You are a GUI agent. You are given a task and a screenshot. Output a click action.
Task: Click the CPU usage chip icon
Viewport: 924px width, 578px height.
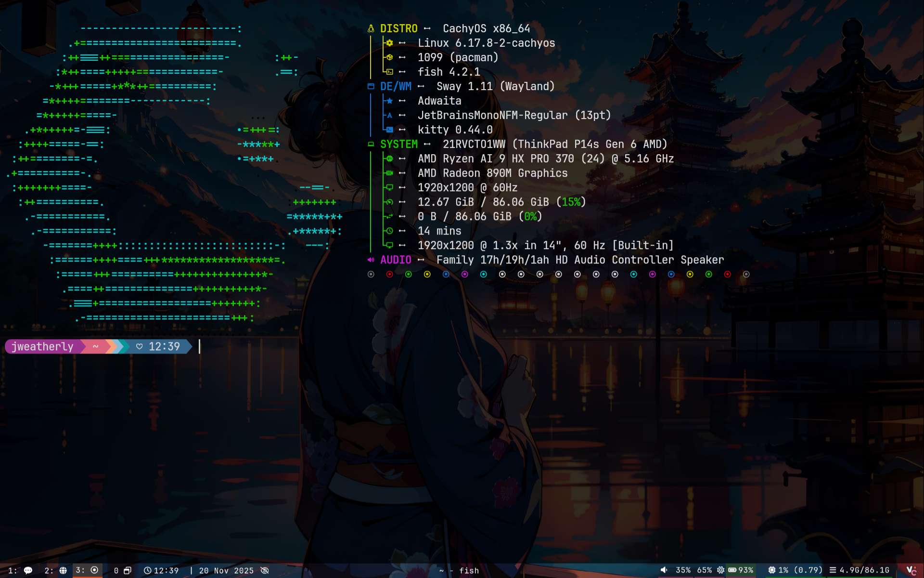771,570
